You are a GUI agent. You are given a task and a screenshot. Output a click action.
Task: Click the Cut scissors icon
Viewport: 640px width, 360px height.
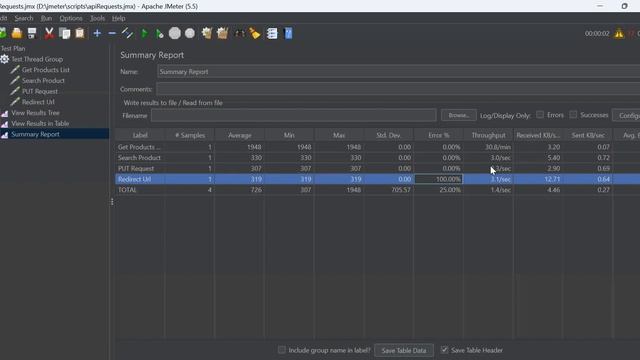pos(49,33)
